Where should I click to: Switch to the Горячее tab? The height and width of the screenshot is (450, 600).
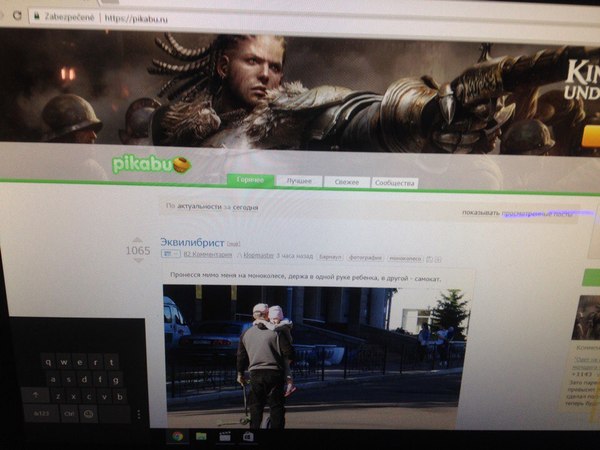[249, 181]
